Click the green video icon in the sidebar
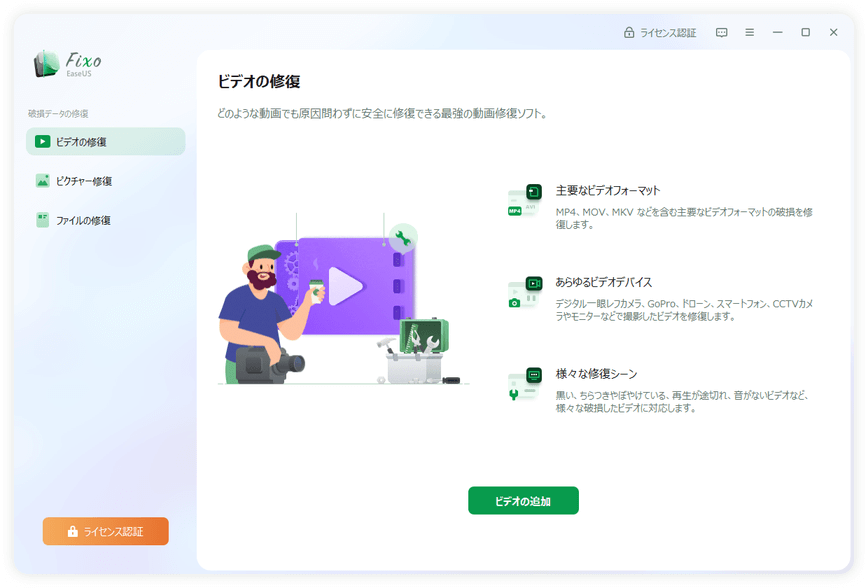 (x=42, y=142)
